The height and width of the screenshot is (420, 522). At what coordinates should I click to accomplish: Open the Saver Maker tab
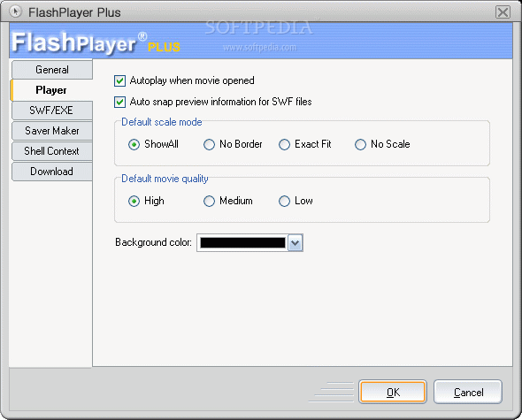point(52,131)
